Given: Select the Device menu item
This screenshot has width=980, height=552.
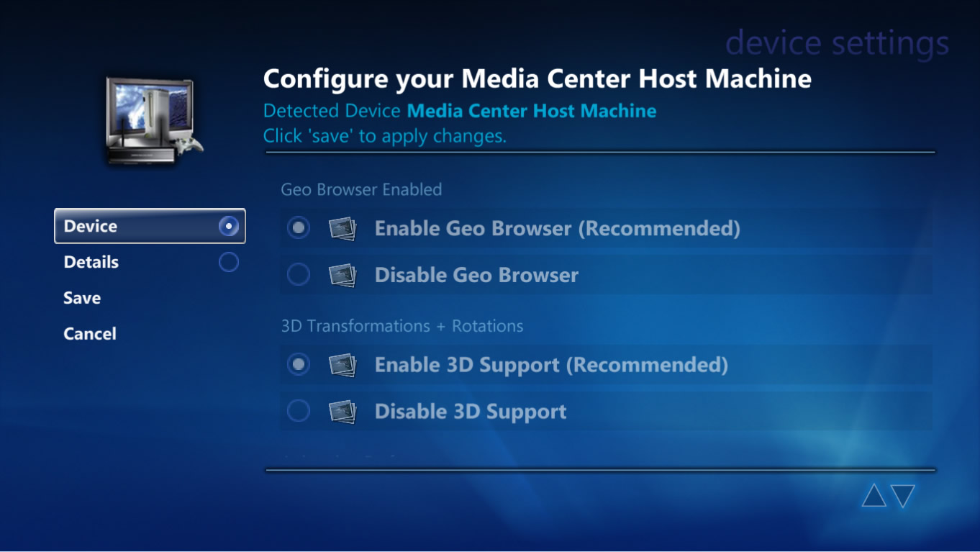Looking at the screenshot, I should pyautogui.click(x=150, y=226).
